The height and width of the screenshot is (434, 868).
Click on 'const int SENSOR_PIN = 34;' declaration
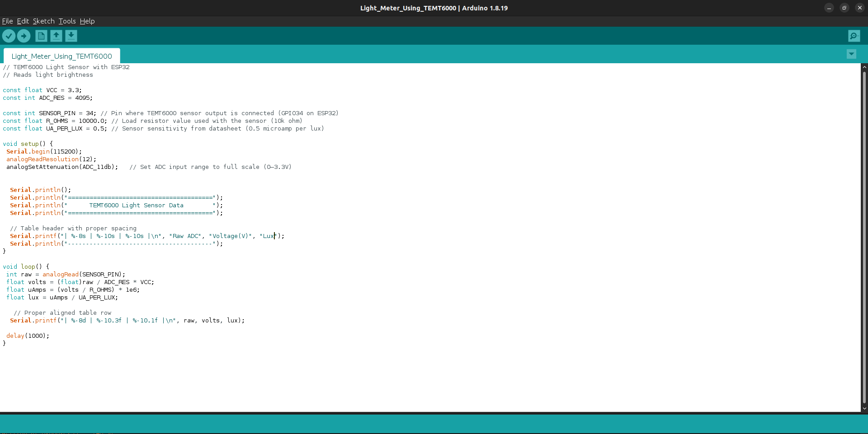50,113
